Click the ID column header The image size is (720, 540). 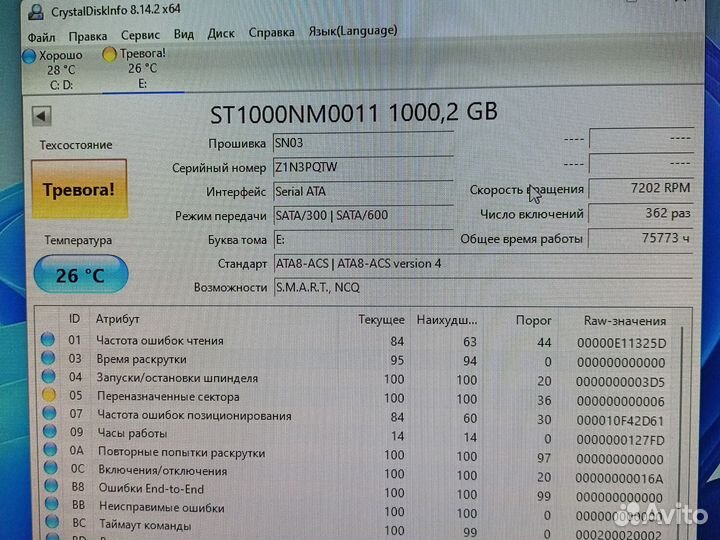point(74,319)
